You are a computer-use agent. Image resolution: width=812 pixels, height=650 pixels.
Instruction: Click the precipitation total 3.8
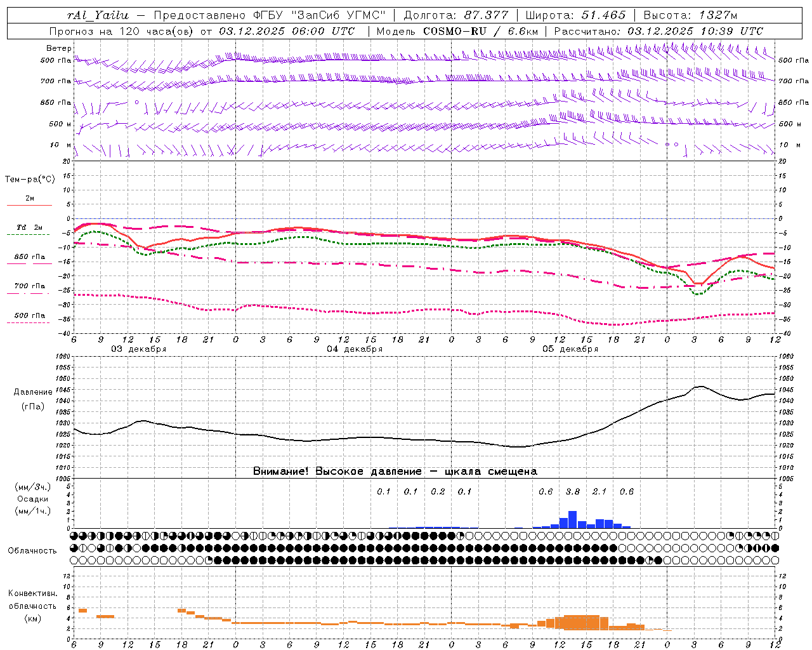click(x=573, y=491)
